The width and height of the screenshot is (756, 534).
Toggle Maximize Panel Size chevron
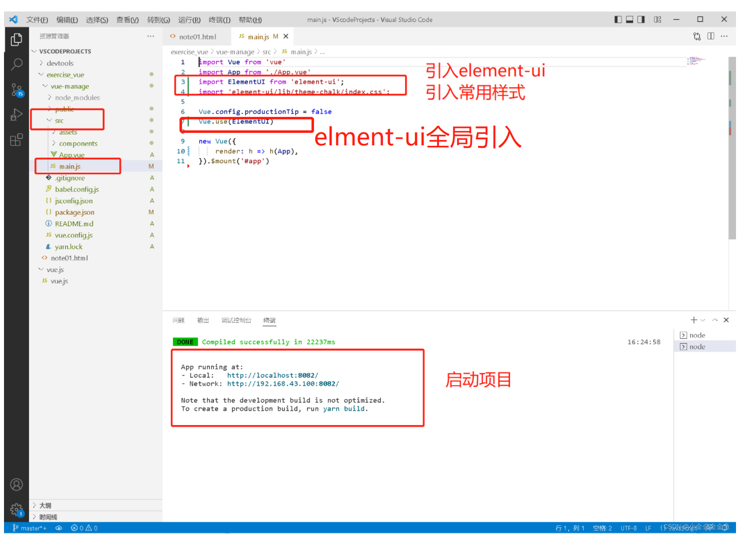(x=715, y=320)
